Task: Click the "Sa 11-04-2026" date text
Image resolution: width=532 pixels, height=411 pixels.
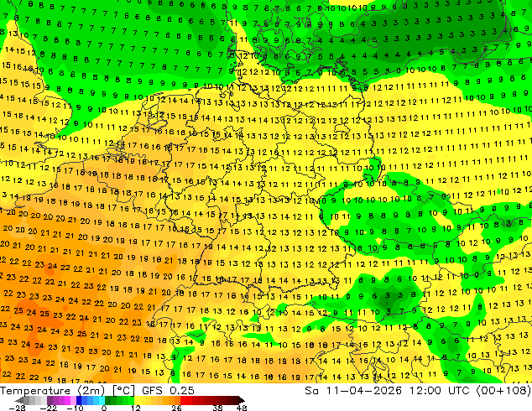Action: click(353, 391)
